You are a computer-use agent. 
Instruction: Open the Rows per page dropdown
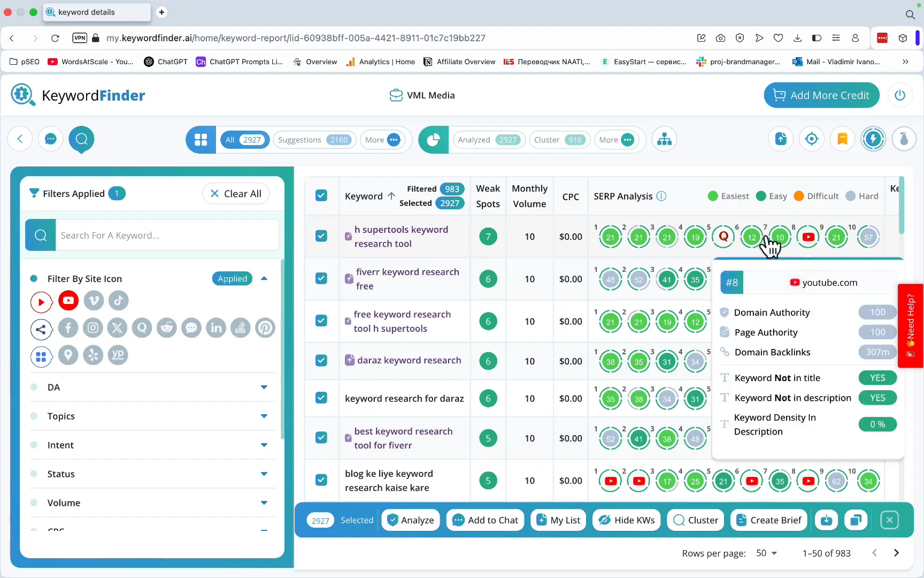coord(767,553)
